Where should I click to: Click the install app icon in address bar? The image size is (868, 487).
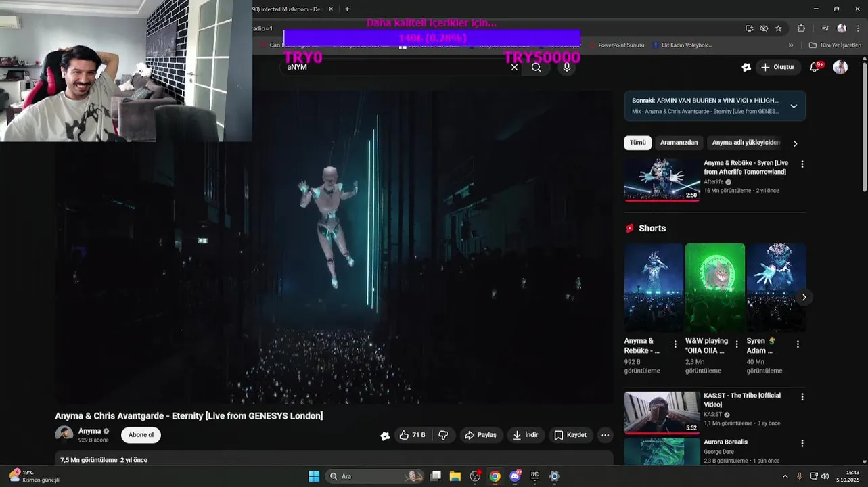(749, 28)
